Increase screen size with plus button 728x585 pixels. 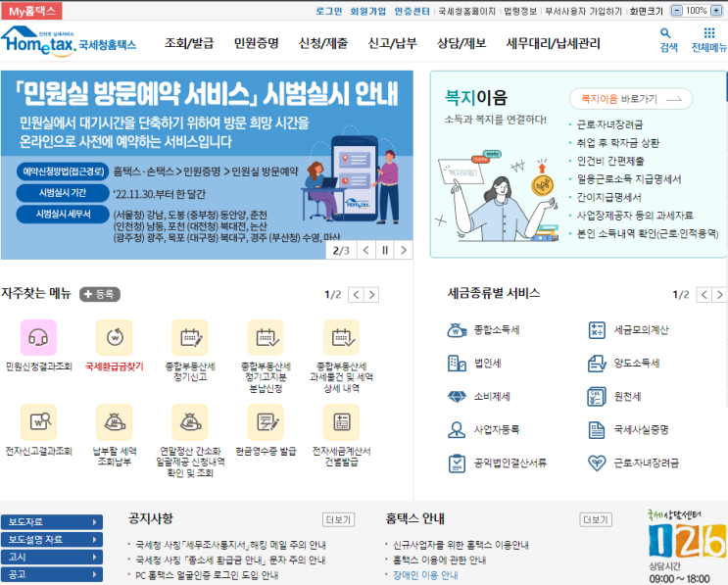pos(716,10)
